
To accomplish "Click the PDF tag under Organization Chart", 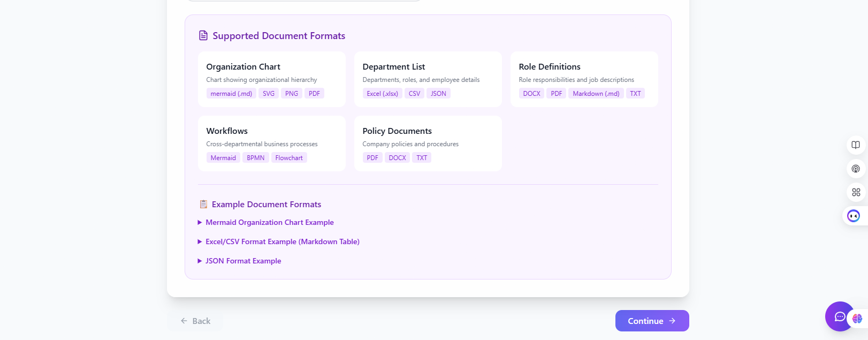I will point(314,93).
